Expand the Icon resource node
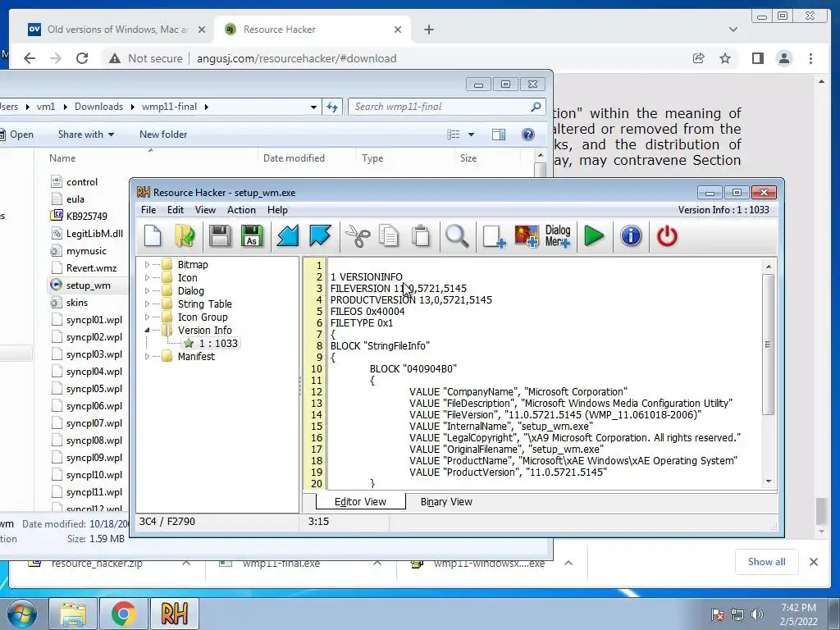 pos(148,277)
